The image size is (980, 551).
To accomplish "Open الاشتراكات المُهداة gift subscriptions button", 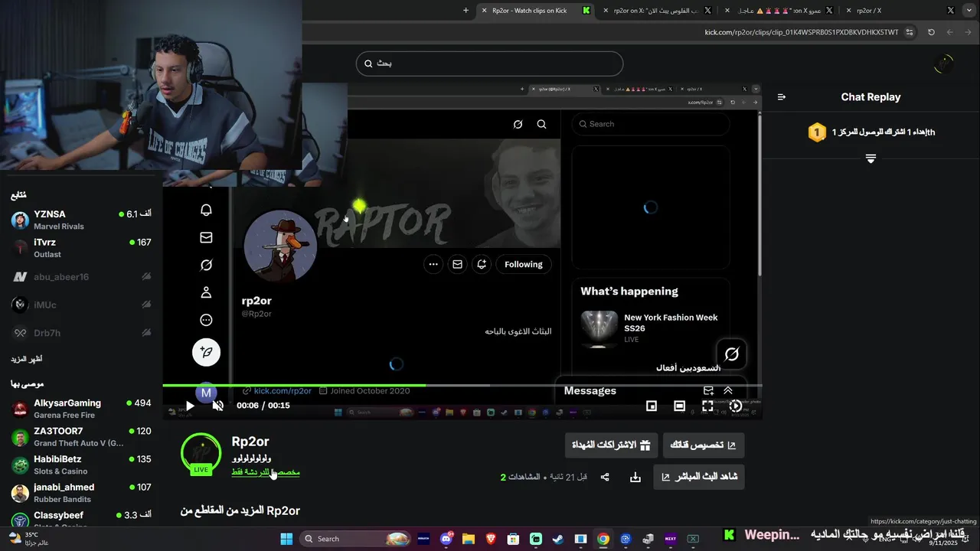I will 611,445.
